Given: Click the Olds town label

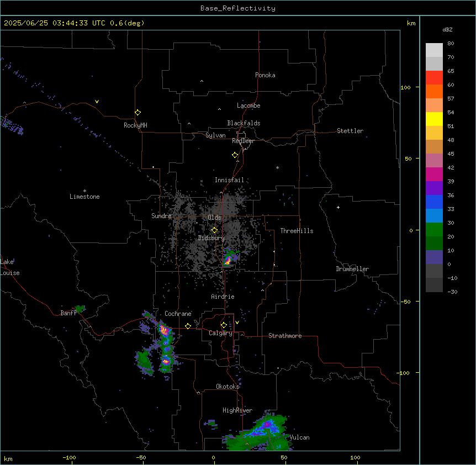Looking at the screenshot, I should (214, 218).
